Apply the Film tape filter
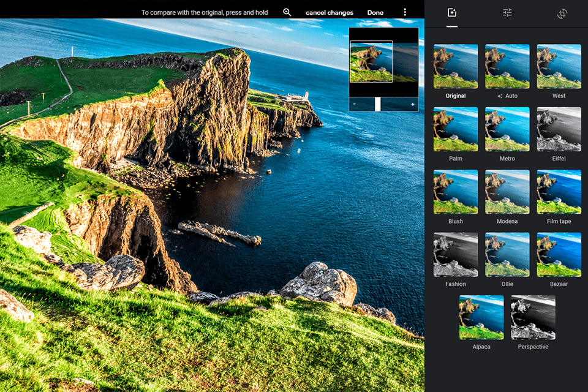Viewport: 588px width, 392px height. (559, 191)
